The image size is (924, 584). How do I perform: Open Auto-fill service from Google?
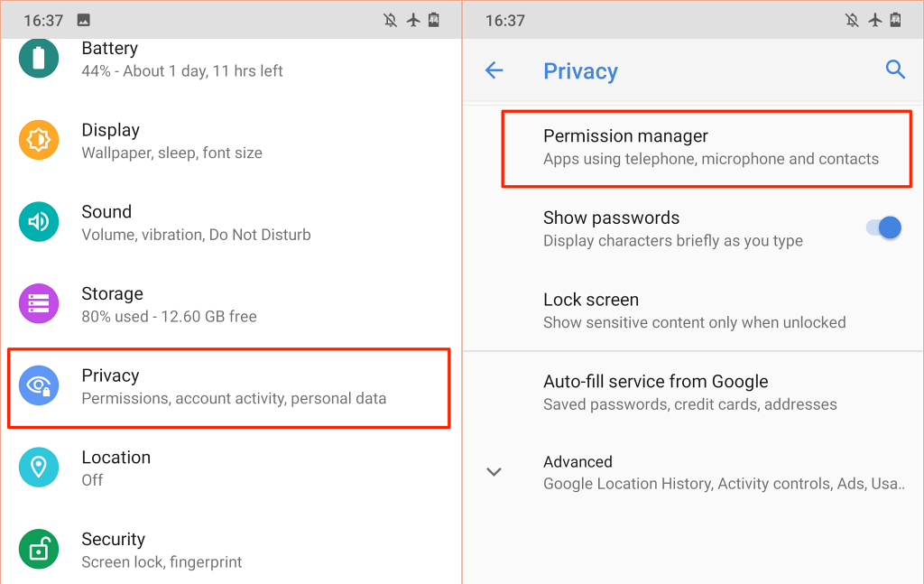point(689,392)
